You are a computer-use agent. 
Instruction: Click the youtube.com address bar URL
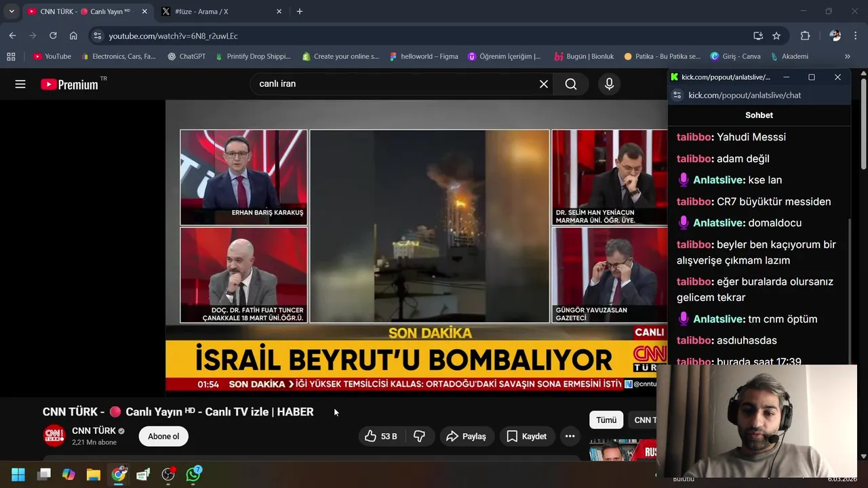pyautogui.click(x=173, y=36)
